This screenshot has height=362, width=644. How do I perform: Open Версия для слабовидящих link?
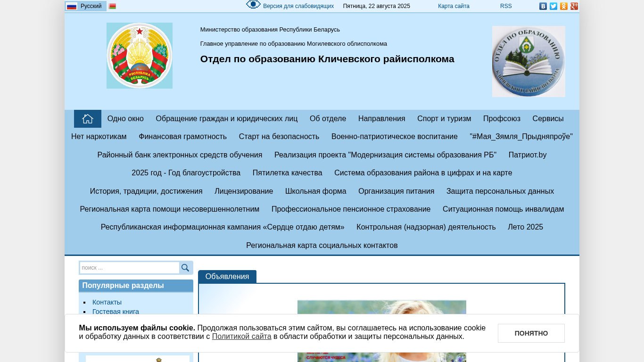coord(298,6)
